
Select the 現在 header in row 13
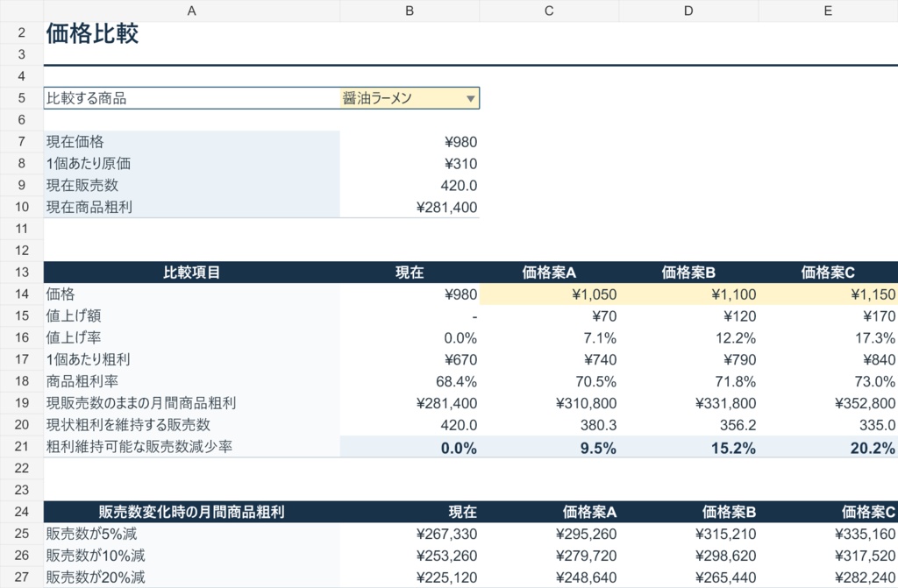click(x=410, y=272)
